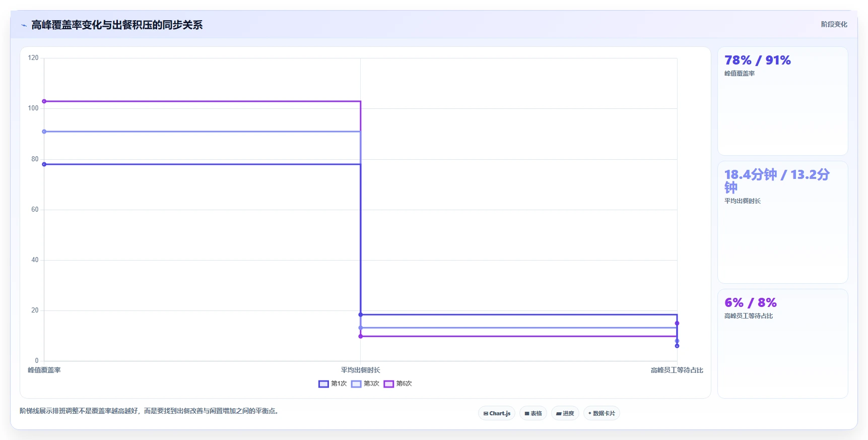
Task: Click the 第3次 data point at 91
Action: click(44, 132)
